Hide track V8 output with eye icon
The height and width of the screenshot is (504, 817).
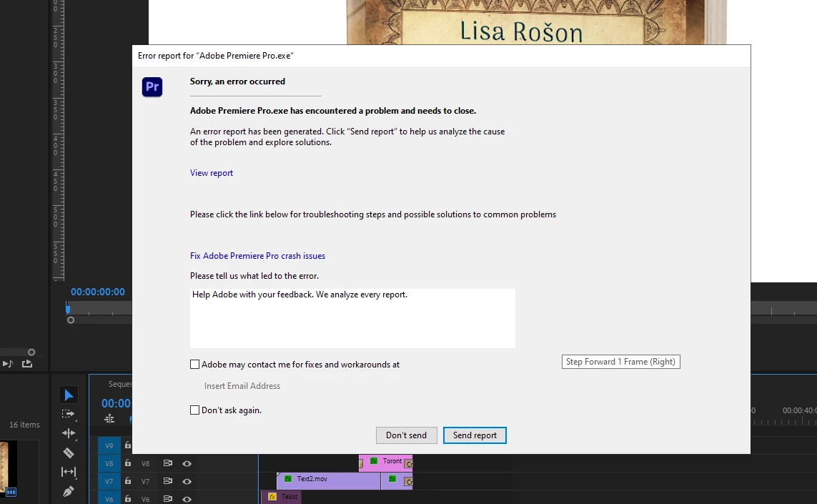pyautogui.click(x=187, y=463)
